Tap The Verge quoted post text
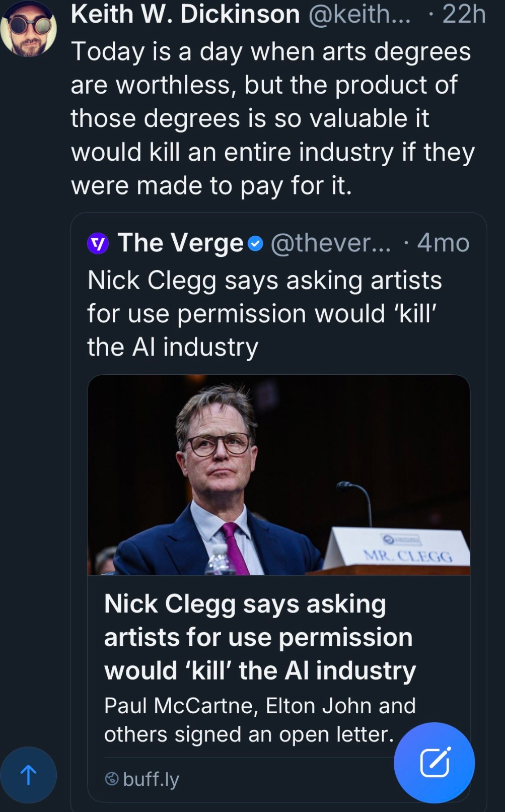505x812 pixels. [264, 313]
